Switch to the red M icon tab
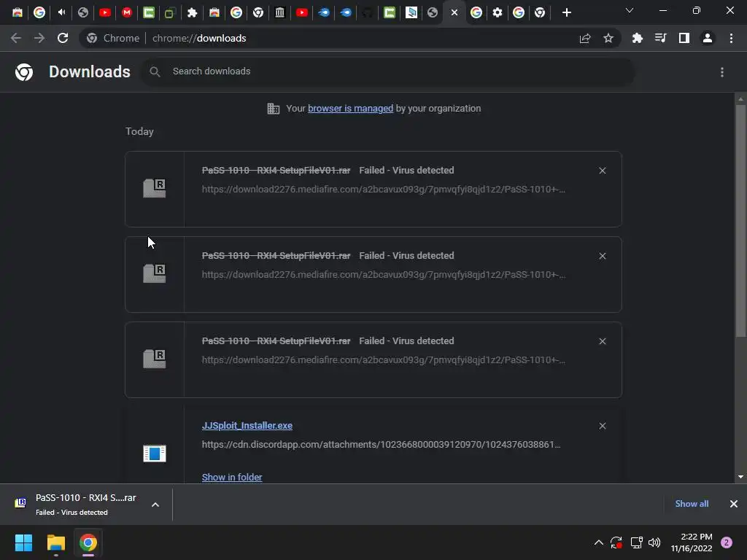Screen dimensions: 747x560 tap(127, 12)
